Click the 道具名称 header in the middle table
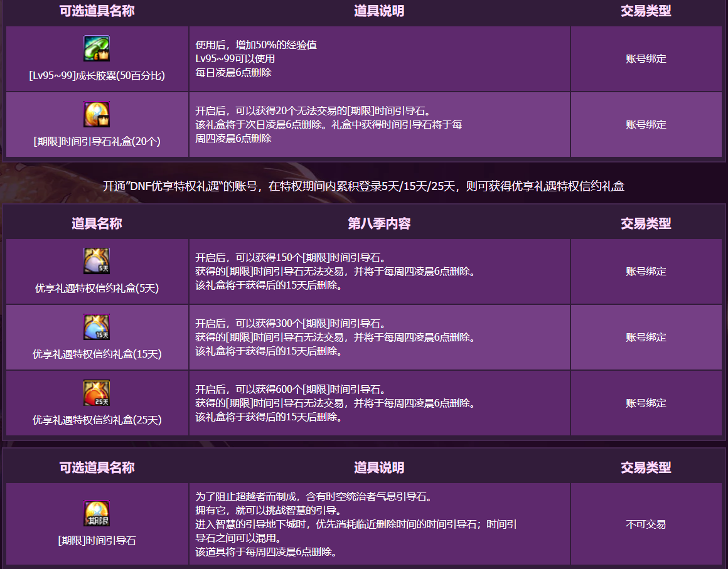The height and width of the screenshot is (569, 728). (x=97, y=224)
